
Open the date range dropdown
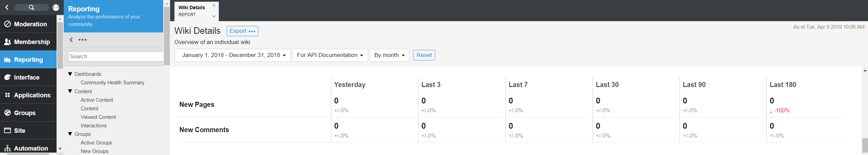232,55
